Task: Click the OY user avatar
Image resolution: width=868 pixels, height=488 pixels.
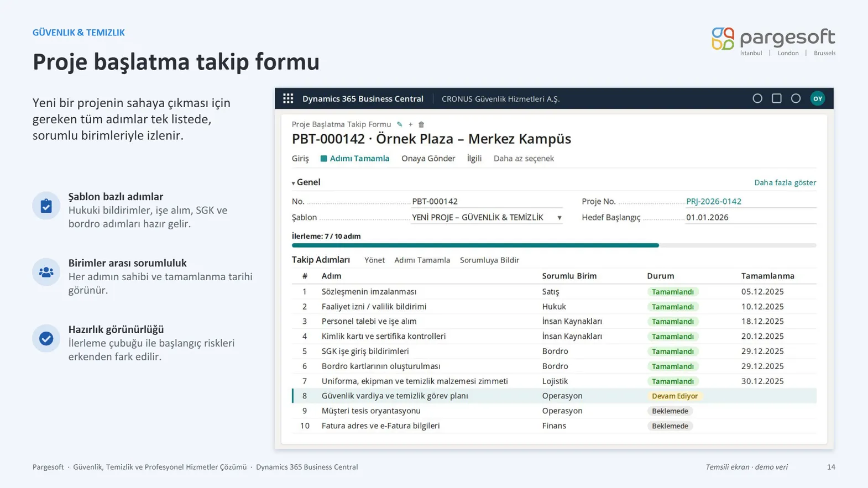Action: [817, 98]
